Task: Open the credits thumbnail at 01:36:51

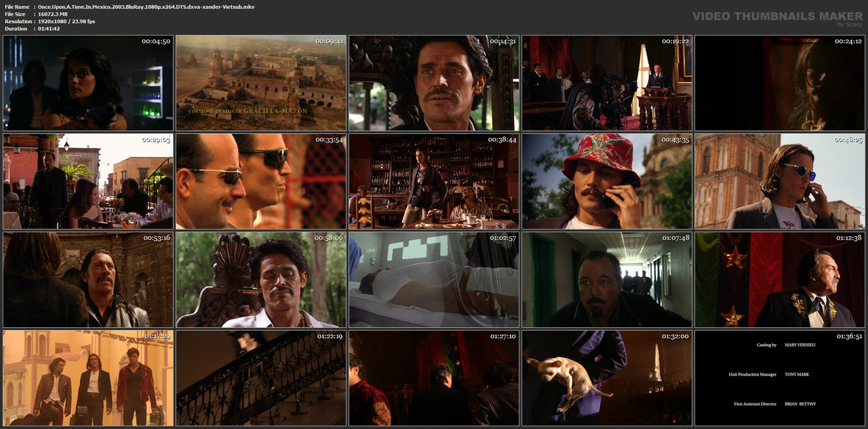Action: 780,378
